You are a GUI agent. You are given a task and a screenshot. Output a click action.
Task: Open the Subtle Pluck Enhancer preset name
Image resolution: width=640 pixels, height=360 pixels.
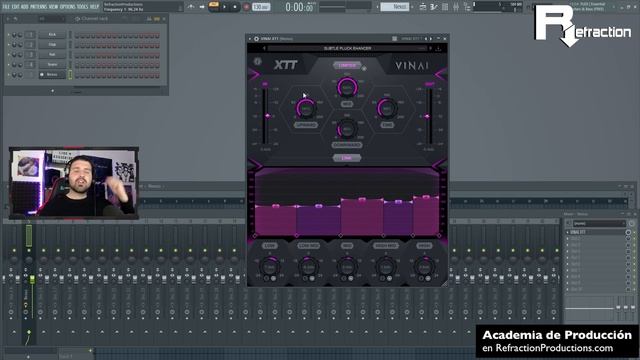[347, 48]
